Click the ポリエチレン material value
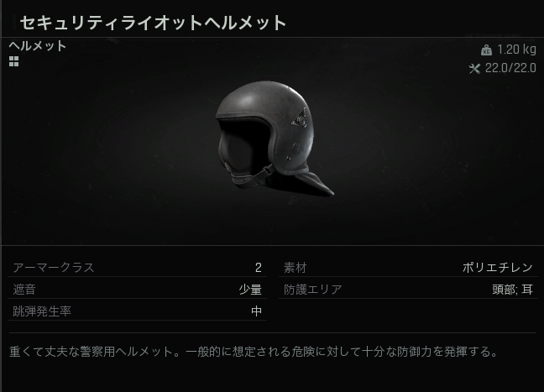 498,268
